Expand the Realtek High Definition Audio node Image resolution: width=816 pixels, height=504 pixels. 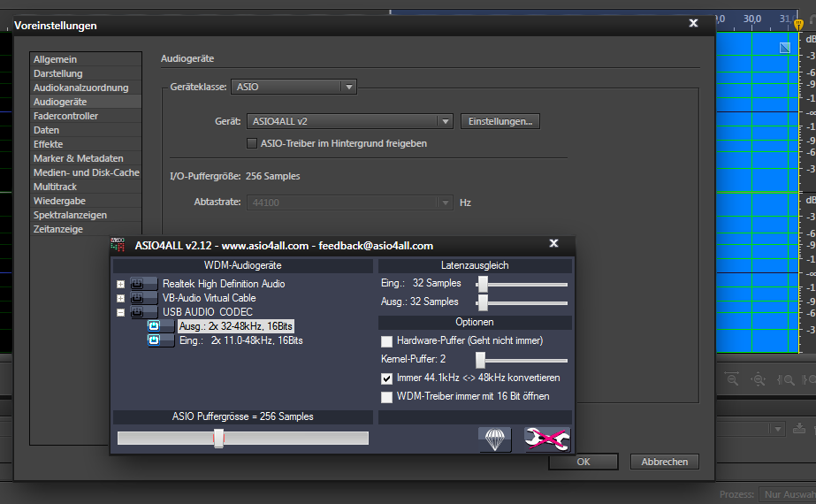121,285
